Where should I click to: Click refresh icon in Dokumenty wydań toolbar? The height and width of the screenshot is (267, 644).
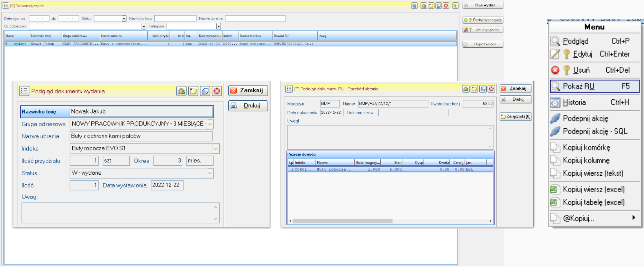414,6
